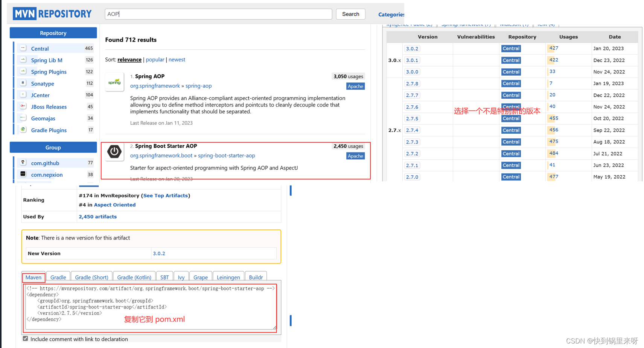Image resolution: width=644 pixels, height=348 pixels.
Task: Click the com.nepxion group icon
Action: pos(23,174)
